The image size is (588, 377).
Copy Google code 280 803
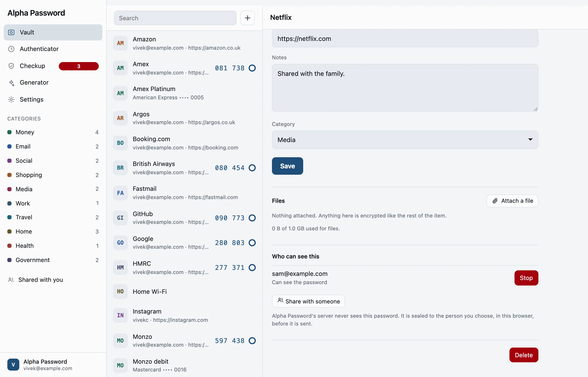[230, 243]
